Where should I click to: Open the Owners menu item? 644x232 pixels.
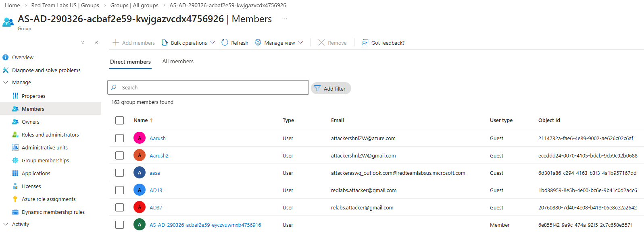(x=30, y=122)
